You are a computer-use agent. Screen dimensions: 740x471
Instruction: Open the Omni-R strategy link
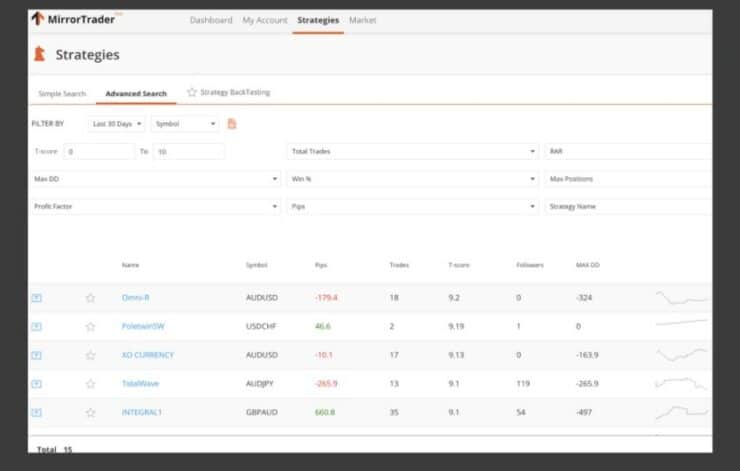coord(135,298)
